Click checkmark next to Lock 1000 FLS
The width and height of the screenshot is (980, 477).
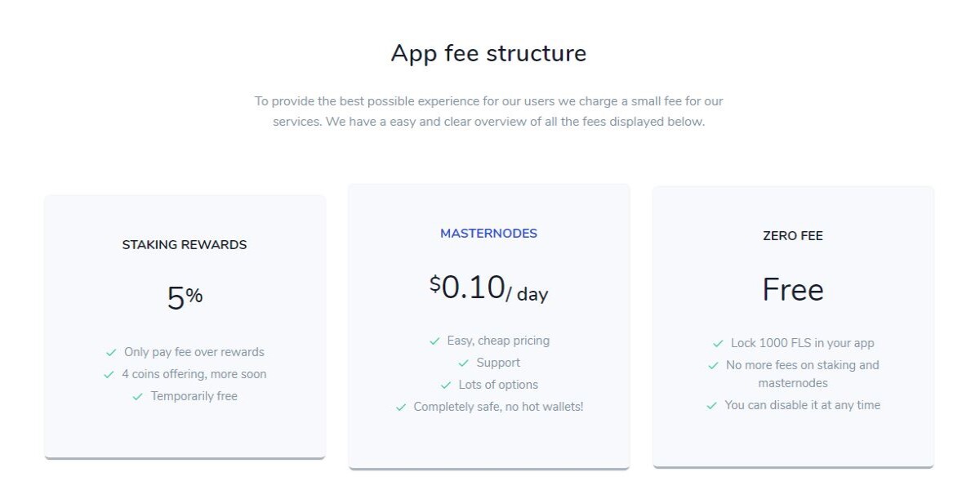[718, 344]
